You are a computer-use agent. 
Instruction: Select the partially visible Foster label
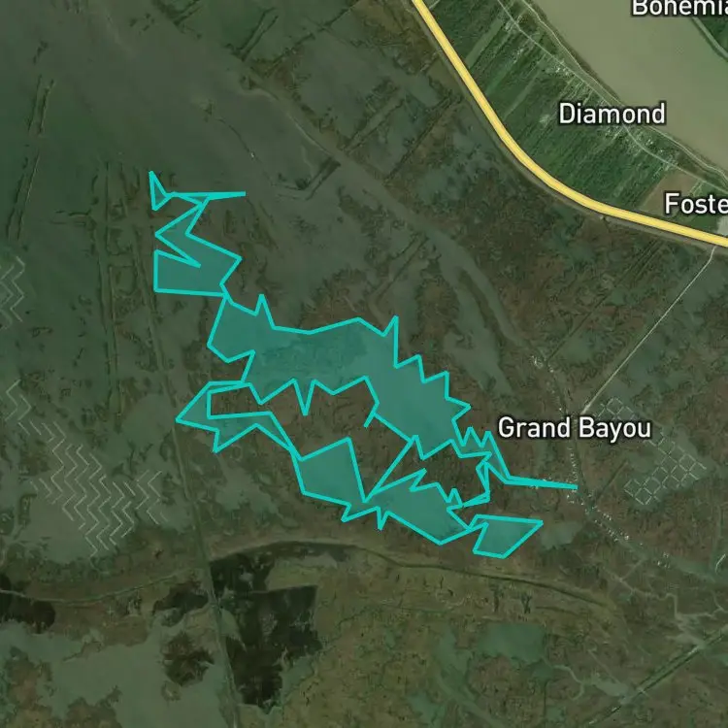point(696,204)
